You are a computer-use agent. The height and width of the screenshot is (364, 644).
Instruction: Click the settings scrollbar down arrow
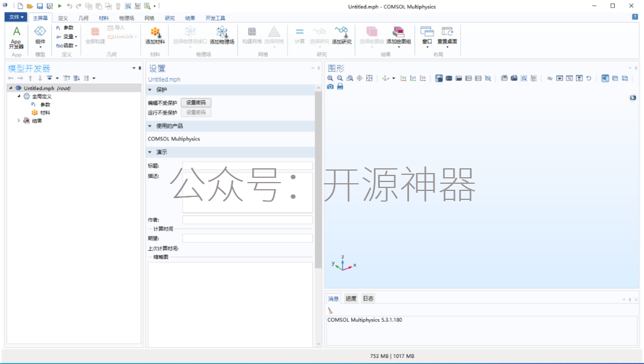tap(318, 344)
